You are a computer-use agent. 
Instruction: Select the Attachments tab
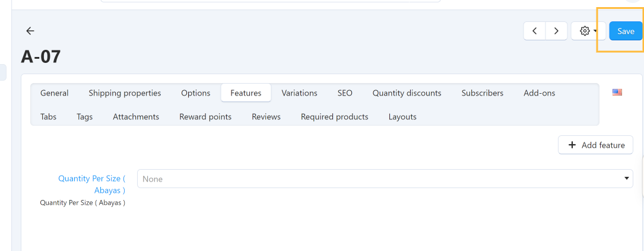tap(136, 117)
